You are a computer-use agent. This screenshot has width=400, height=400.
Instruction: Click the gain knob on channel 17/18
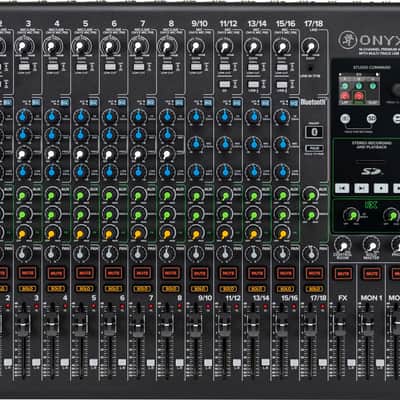click(311, 47)
